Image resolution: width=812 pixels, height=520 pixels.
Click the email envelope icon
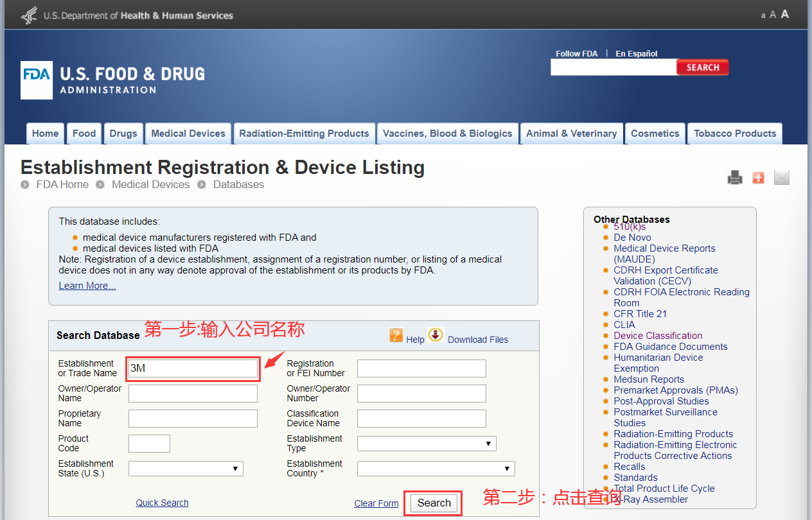click(781, 178)
